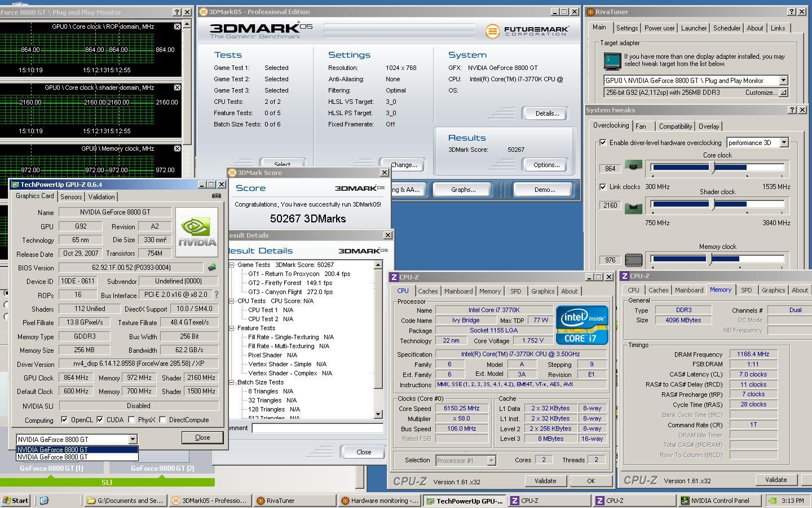The width and height of the screenshot is (812, 508).
Task: Open Validation tab in GPU-Z
Action: (x=101, y=196)
